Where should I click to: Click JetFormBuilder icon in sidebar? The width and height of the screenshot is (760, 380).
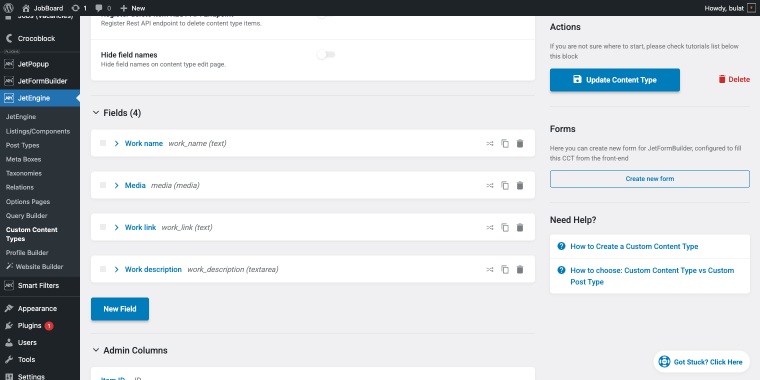pyautogui.click(x=9, y=81)
